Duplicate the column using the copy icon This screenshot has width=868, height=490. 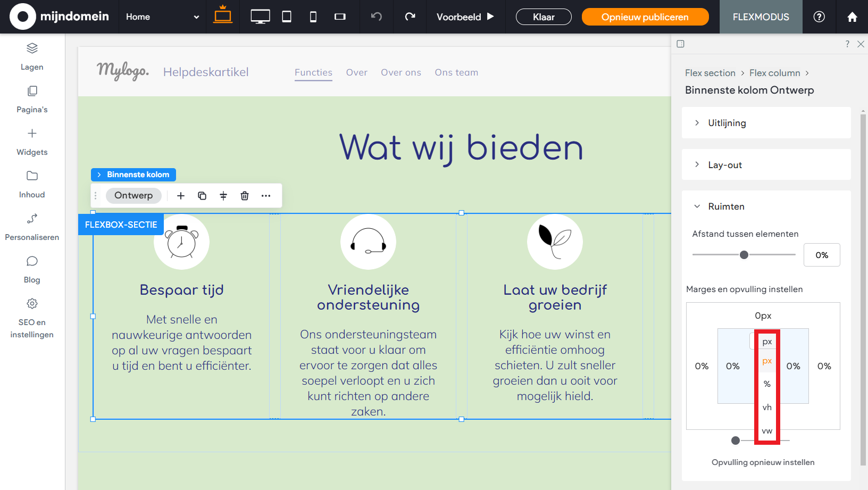point(202,195)
